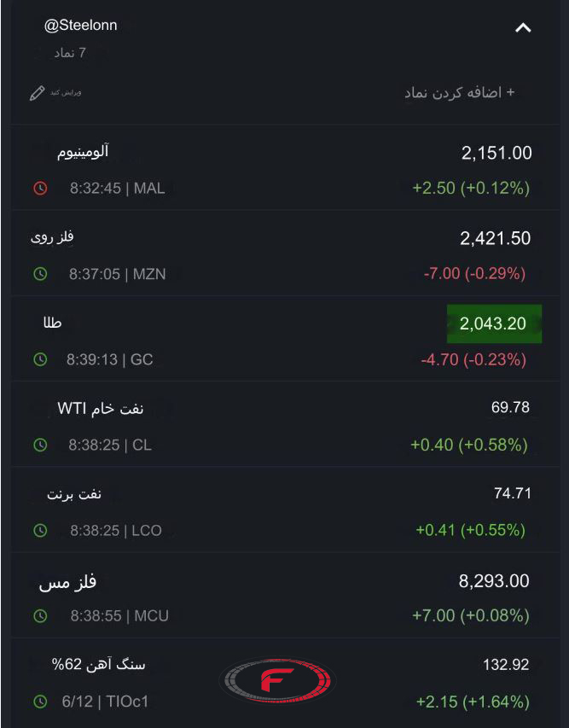Click the green clock icon beside TIOc1
Image resolution: width=569 pixels, height=728 pixels.
click(x=40, y=701)
